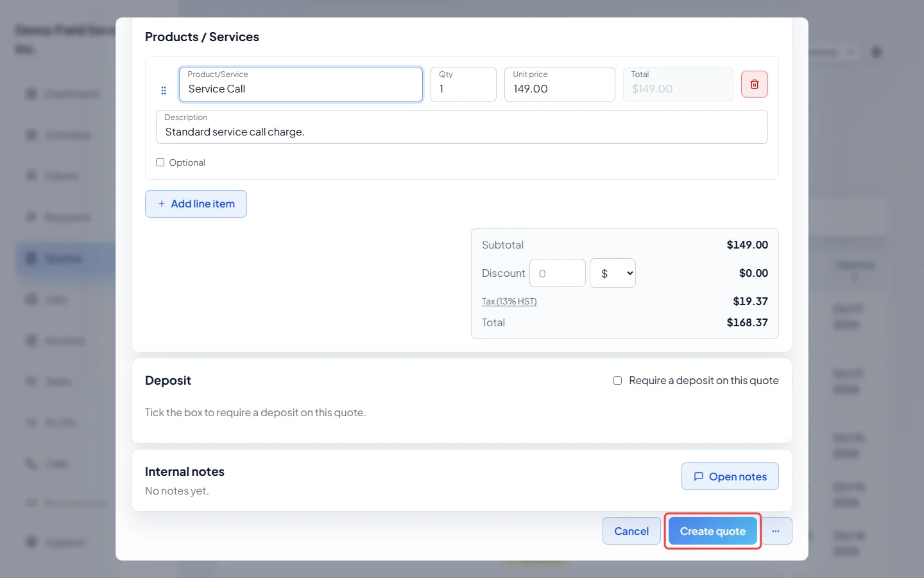This screenshot has width=924, height=578.
Task: Tick the Optional checkbox
Action: pyautogui.click(x=160, y=162)
